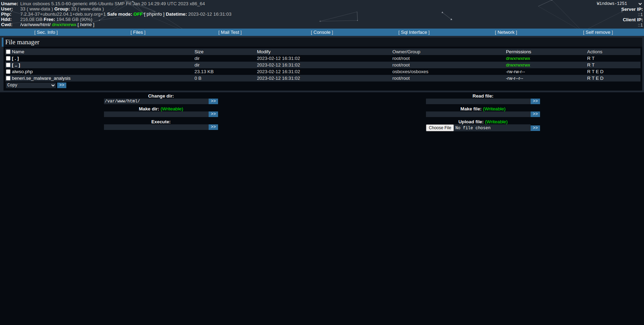Viewport: 644px width, 325px height.
Task: Focus the Change dir path field
Action: coord(156,101)
